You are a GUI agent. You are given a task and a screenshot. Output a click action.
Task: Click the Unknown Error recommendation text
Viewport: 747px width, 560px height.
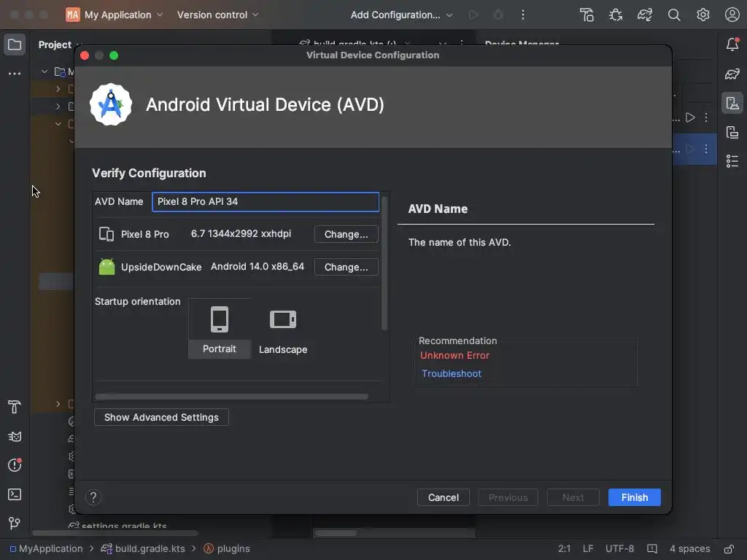coord(455,355)
